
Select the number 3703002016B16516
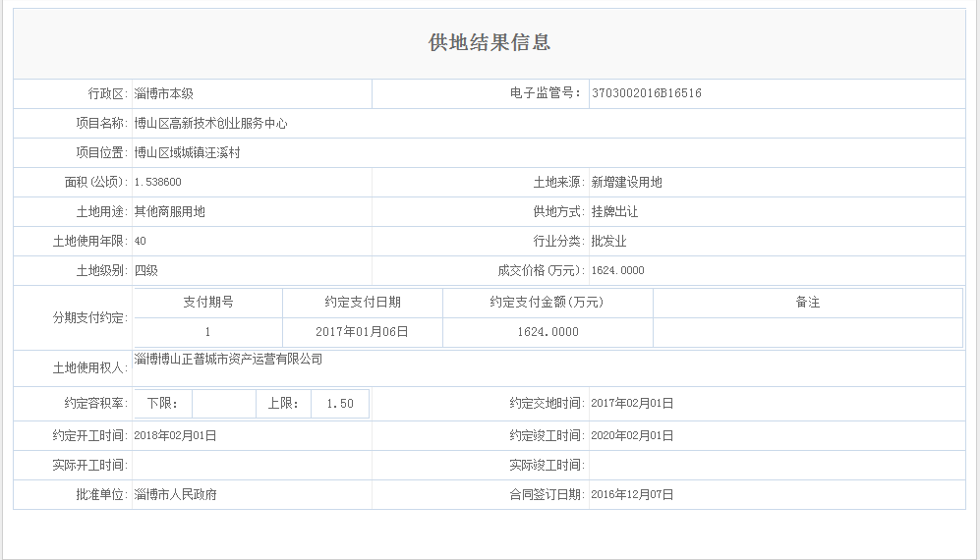coord(646,93)
